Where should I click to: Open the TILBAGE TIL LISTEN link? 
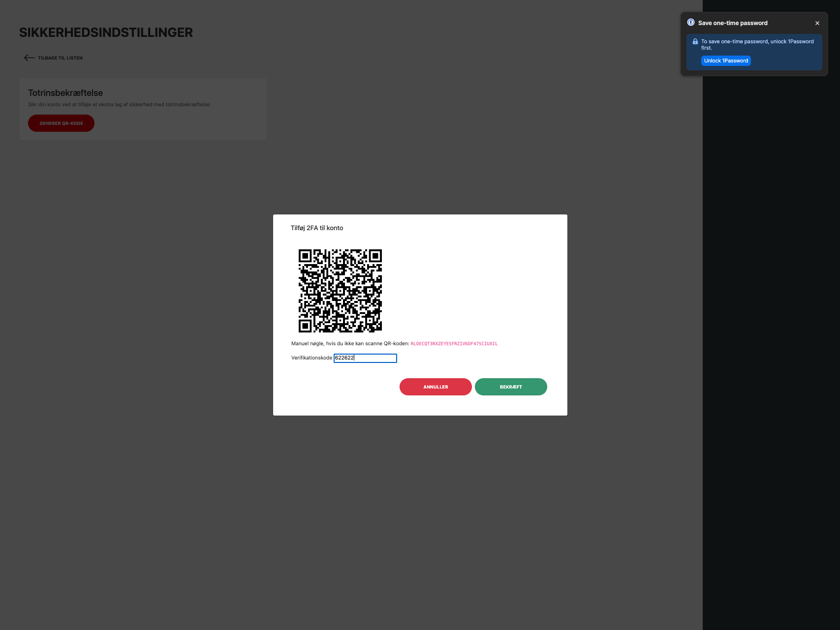pyautogui.click(x=61, y=58)
